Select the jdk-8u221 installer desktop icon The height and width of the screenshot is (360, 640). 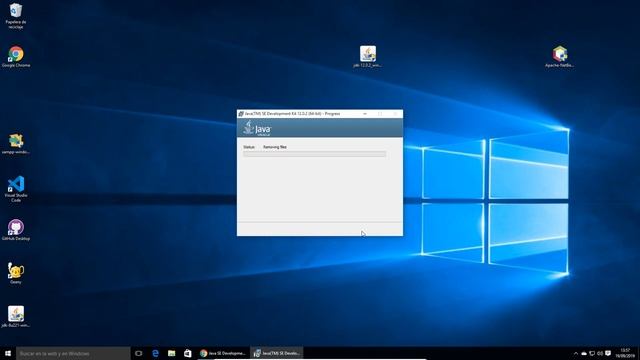16,316
